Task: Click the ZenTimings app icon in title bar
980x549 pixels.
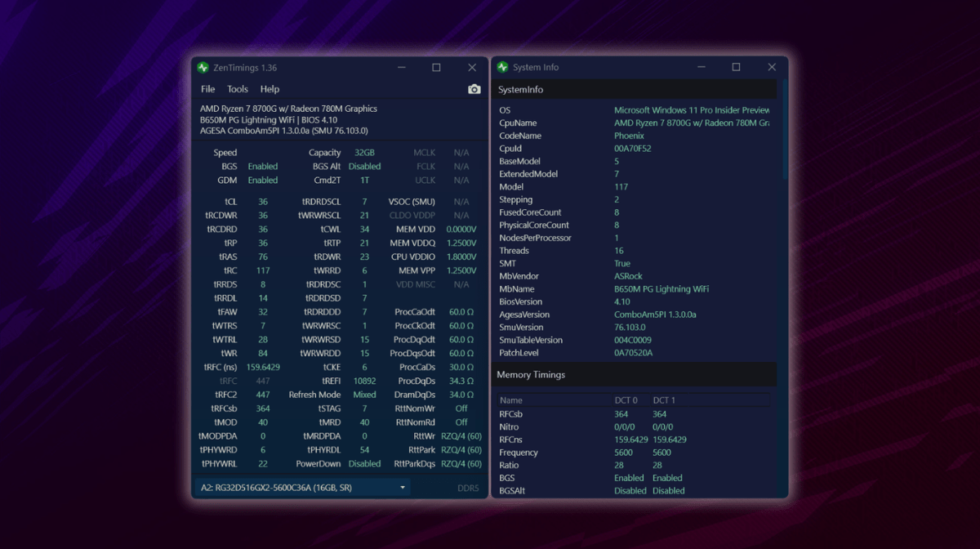Action: pyautogui.click(x=203, y=67)
